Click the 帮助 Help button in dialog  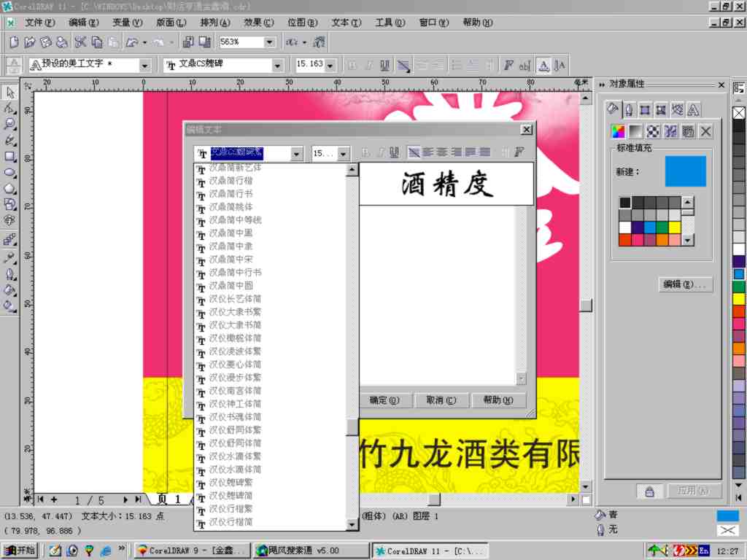499,400
